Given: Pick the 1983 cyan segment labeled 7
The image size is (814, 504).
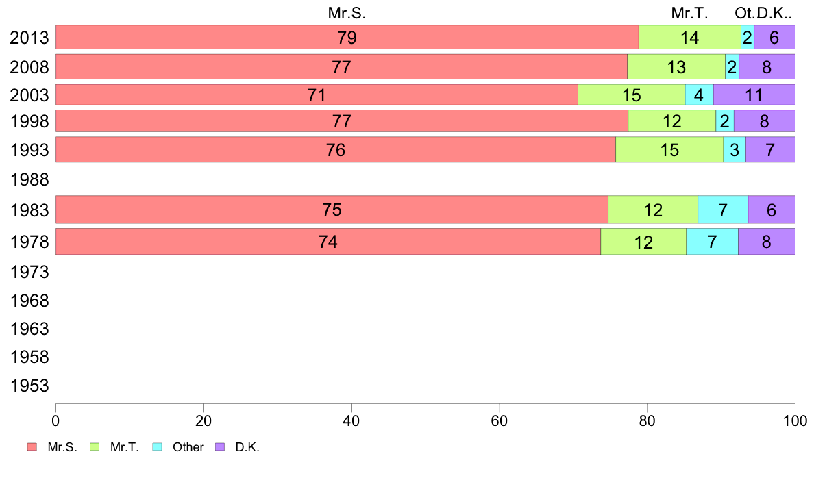Looking at the screenshot, I should [x=723, y=210].
